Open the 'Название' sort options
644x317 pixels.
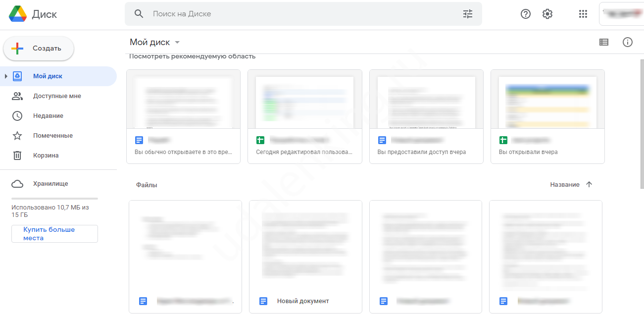click(564, 184)
